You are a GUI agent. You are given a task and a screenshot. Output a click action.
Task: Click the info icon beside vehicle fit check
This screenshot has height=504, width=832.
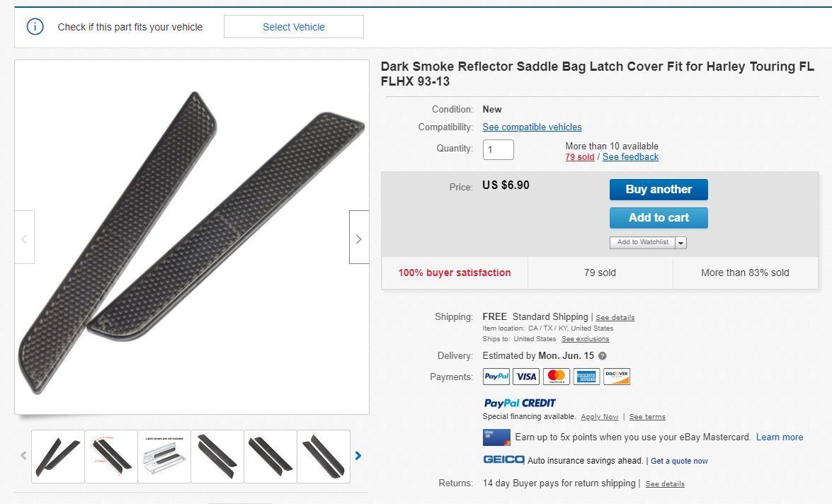[x=35, y=27]
